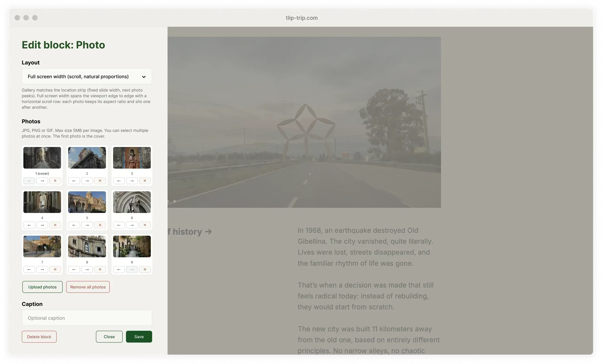
Task: Delete photo 7 with X icon
Action: click(55, 269)
